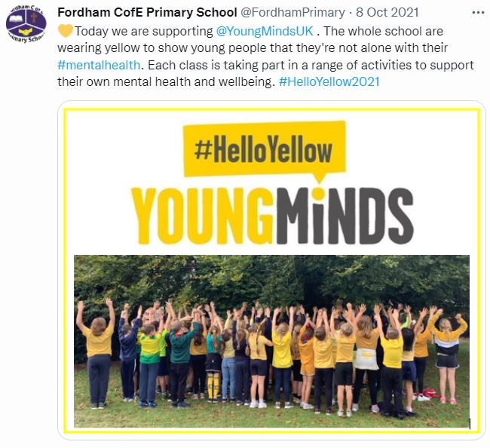Image resolution: width=490 pixels, height=448 pixels.
Task: Click the grass area in photo
Action: [x=271, y=416]
